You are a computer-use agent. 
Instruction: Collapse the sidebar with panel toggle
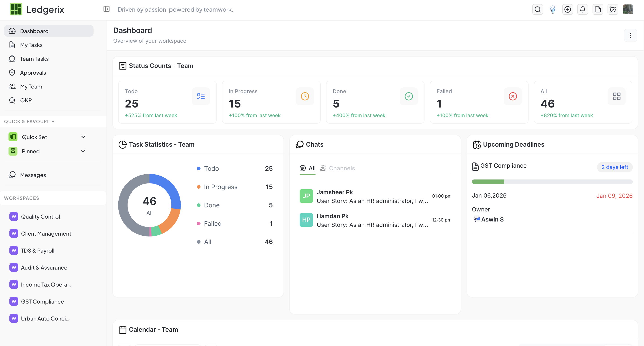(107, 9)
